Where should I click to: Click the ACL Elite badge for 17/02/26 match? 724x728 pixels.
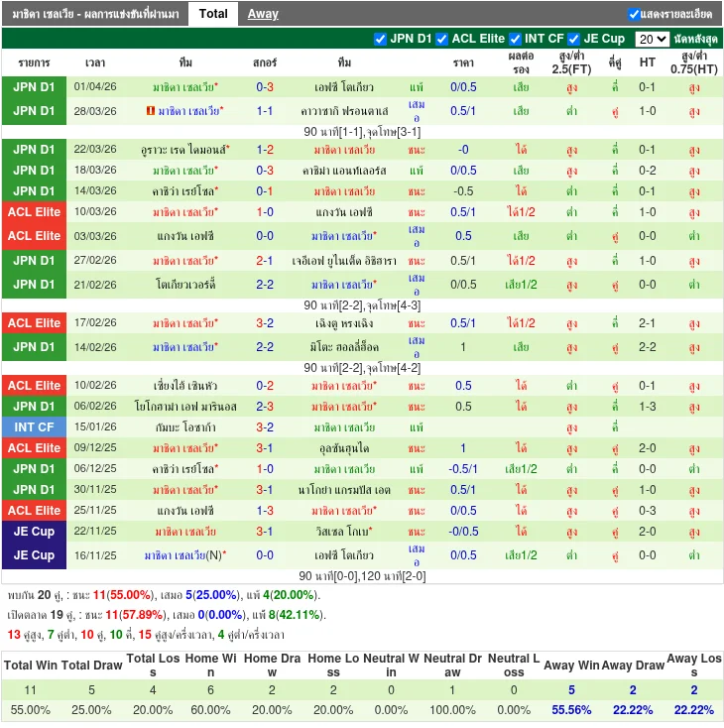[35, 323]
